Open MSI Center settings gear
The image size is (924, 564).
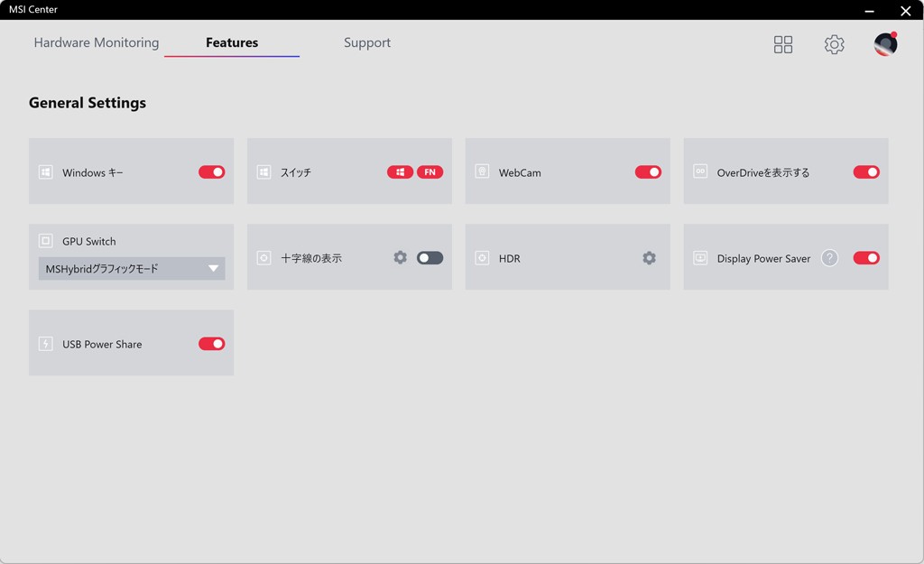tap(835, 44)
